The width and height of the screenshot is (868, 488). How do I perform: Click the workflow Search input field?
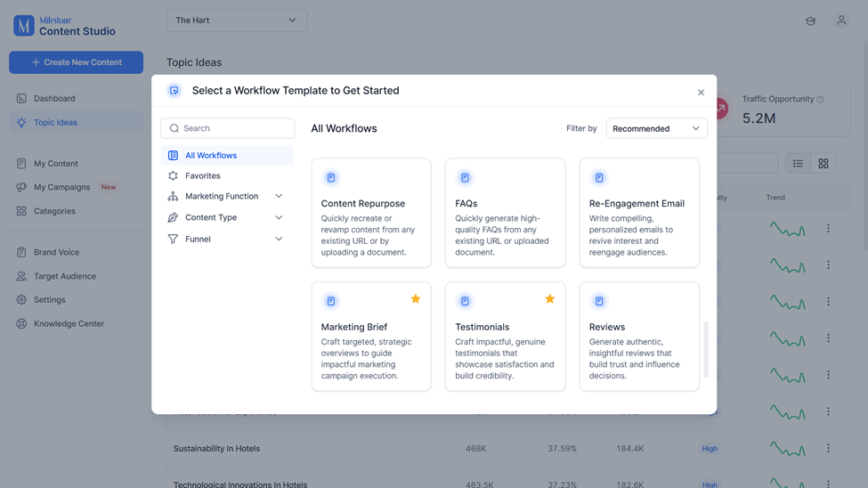pyautogui.click(x=228, y=128)
